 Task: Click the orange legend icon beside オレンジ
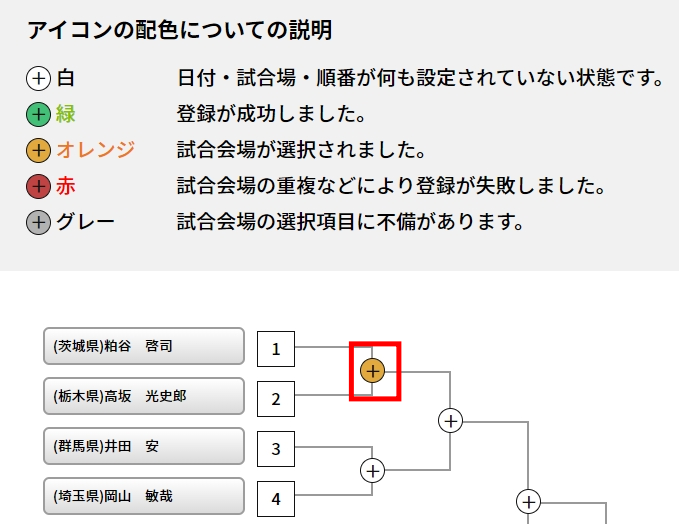click(x=38, y=151)
